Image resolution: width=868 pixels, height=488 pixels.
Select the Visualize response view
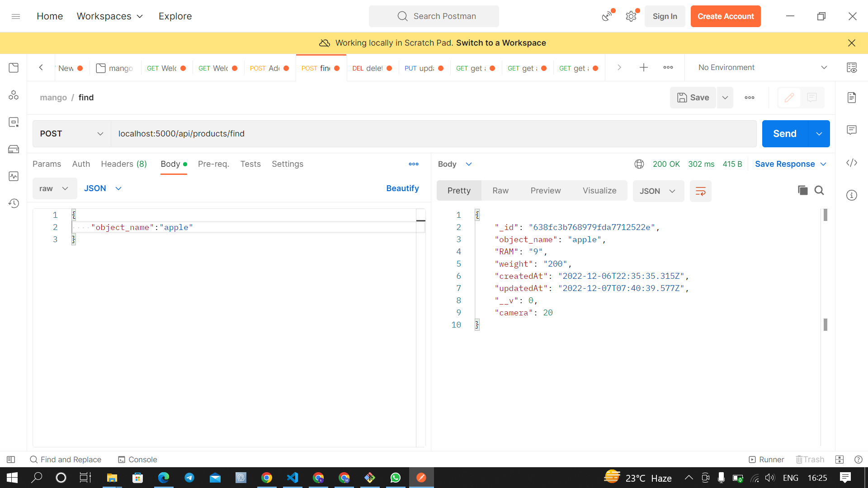(x=599, y=191)
